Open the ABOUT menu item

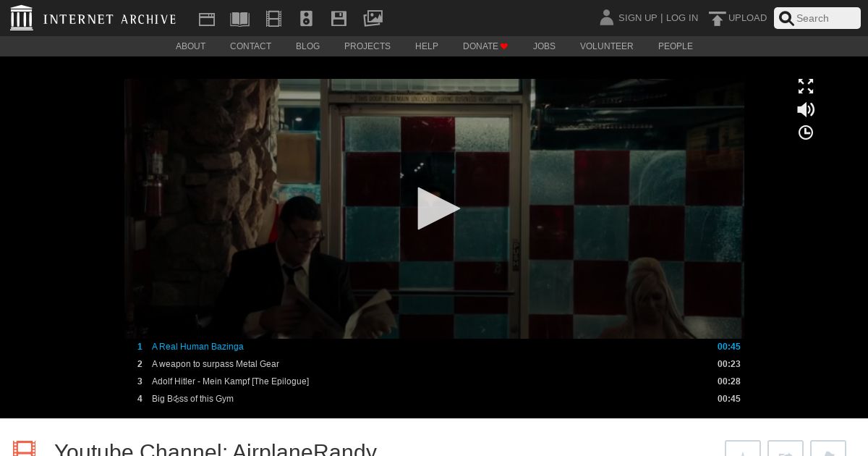click(x=190, y=46)
